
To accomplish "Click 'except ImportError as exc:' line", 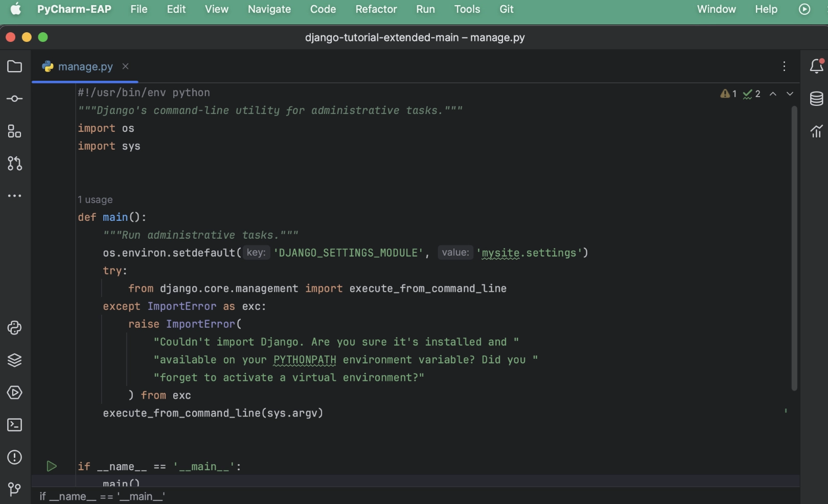I will tap(185, 306).
